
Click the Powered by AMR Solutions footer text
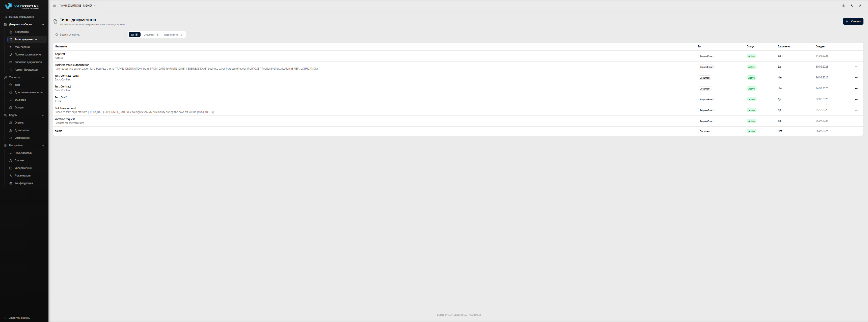[458, 315]
